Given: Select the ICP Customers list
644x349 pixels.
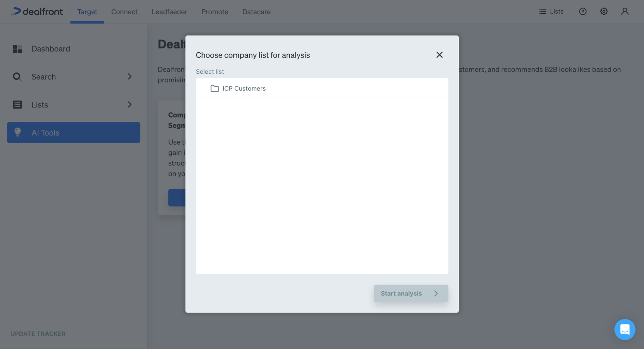Looking at the screenshot, I should pos(244,89).
